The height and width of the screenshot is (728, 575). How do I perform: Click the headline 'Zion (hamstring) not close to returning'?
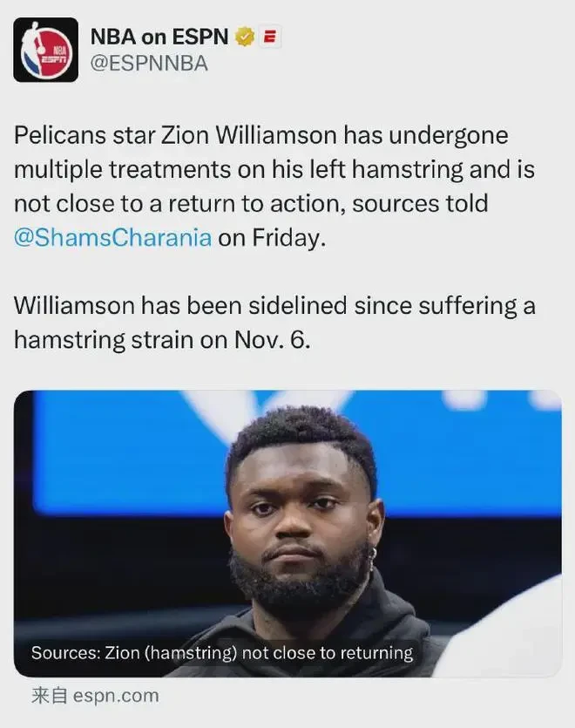pyautogui.click(x=259, y=653)
